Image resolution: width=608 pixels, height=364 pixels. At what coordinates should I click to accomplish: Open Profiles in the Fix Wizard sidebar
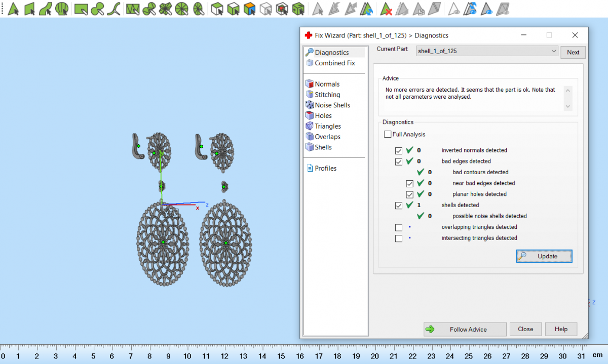coord(325,169)
